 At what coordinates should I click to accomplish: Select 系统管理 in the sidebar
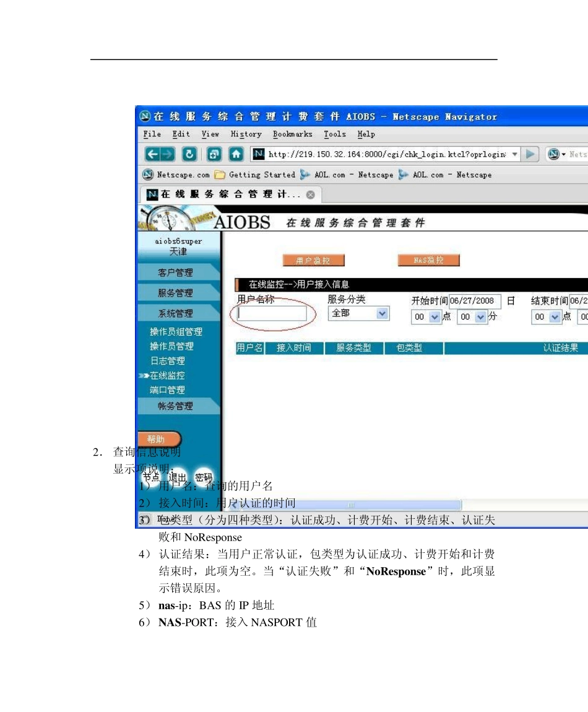point(175,314)
